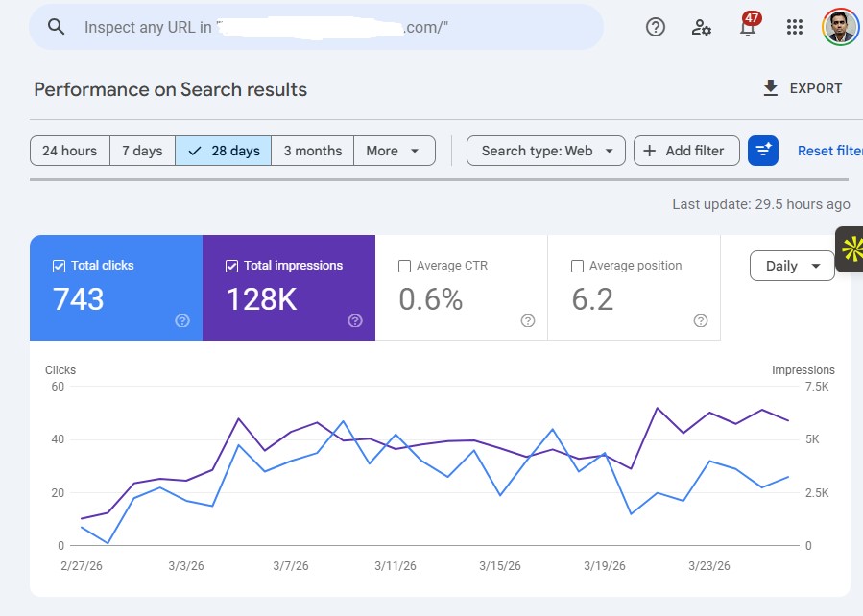Image resolution: width=863 pixels, height=616 pixels.
Task: Switch to the 3 months tab
Action: (x=312, y=150)
